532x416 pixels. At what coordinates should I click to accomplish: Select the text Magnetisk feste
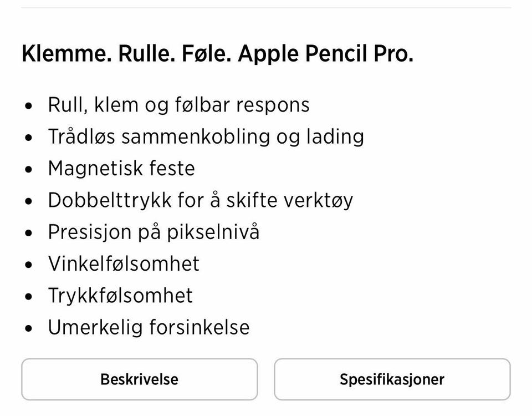click(x=122, y=169)
